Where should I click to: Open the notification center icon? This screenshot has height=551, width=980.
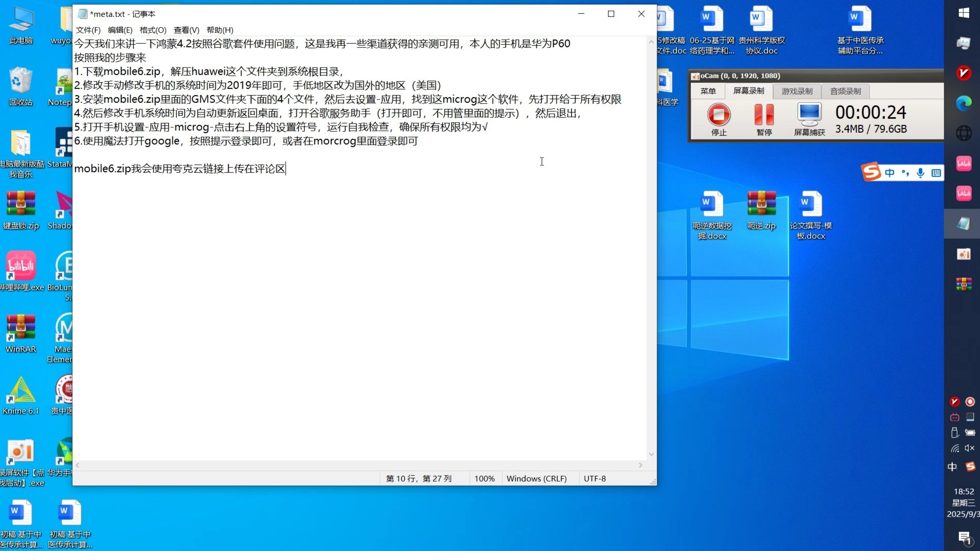964,539
